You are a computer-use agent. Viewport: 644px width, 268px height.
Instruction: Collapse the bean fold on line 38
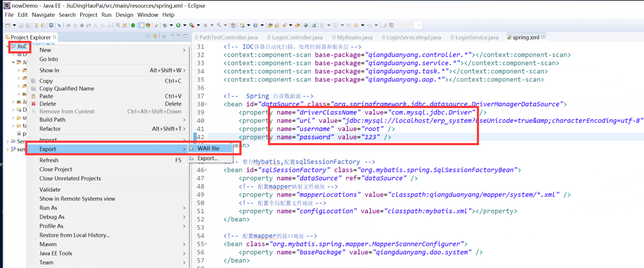point(206,104)
